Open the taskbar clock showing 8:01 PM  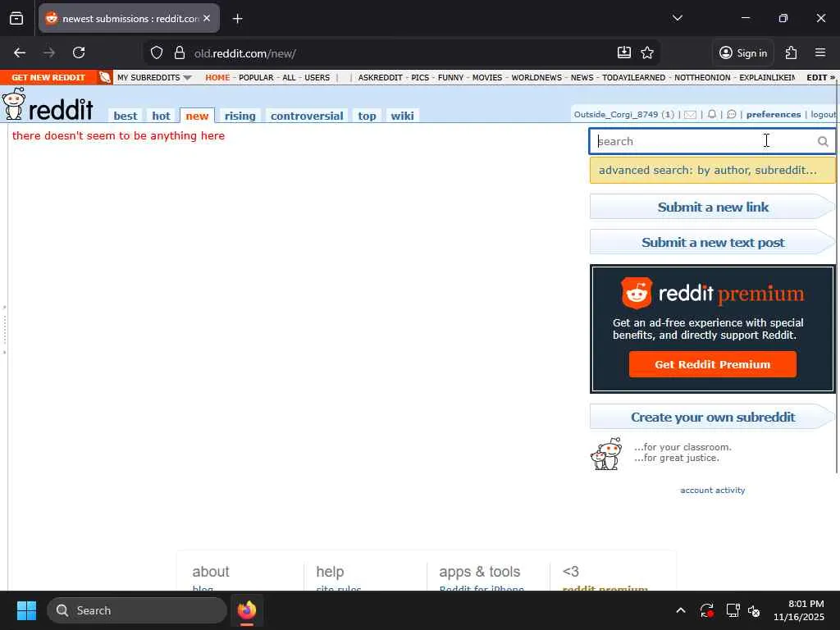(798, 610)
